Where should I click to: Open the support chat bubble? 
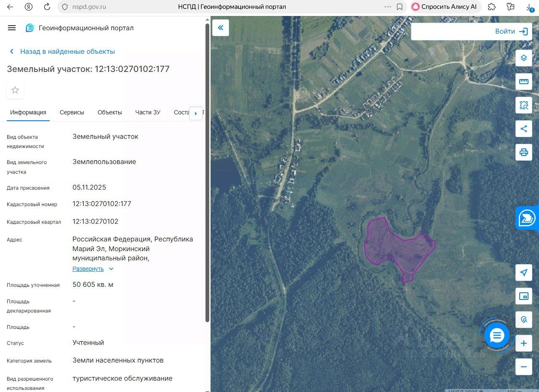click(x=497, y=335)
